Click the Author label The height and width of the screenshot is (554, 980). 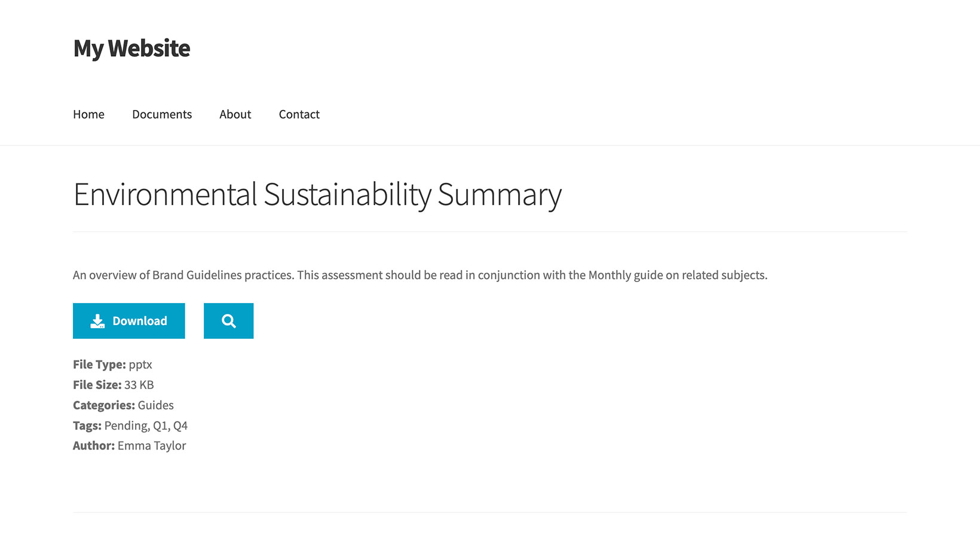coord(94,446)
